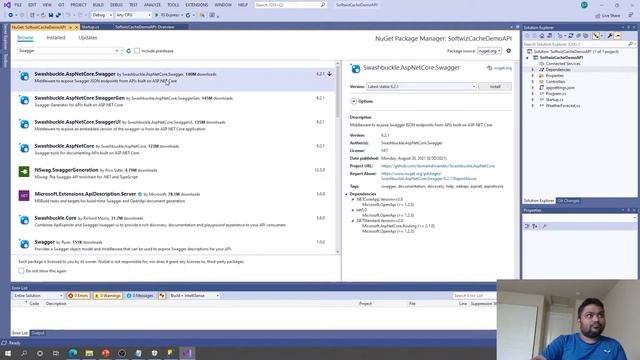Check Do not show this again
The width and height of the screenshot is (640, 360).
coord(21,271)
